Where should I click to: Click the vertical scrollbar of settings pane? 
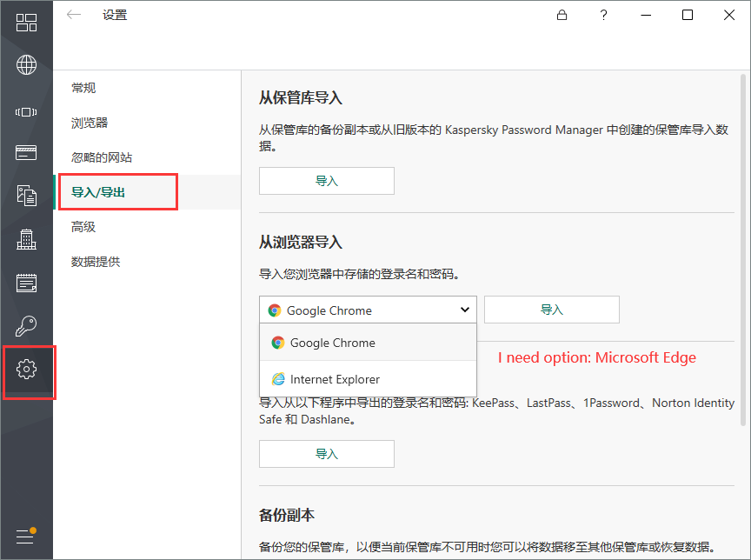coord(743,249)
